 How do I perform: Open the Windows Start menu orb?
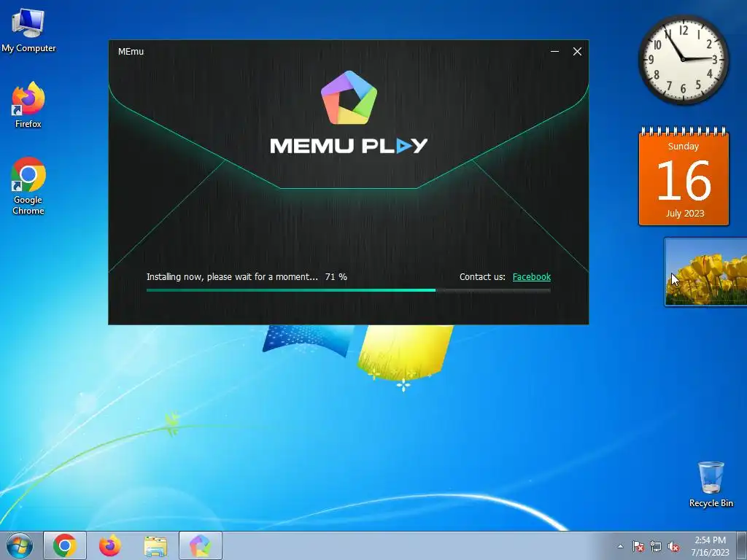[x=19, y=545]
